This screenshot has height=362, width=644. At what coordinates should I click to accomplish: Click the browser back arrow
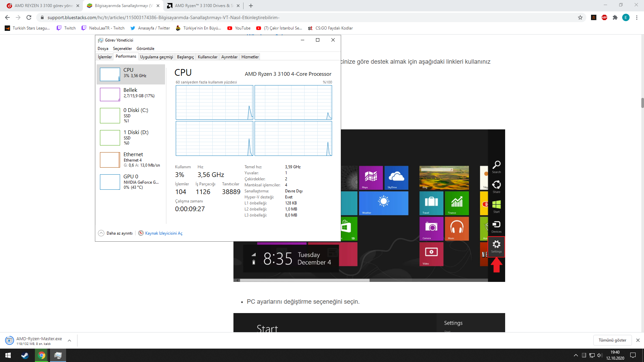7,17
